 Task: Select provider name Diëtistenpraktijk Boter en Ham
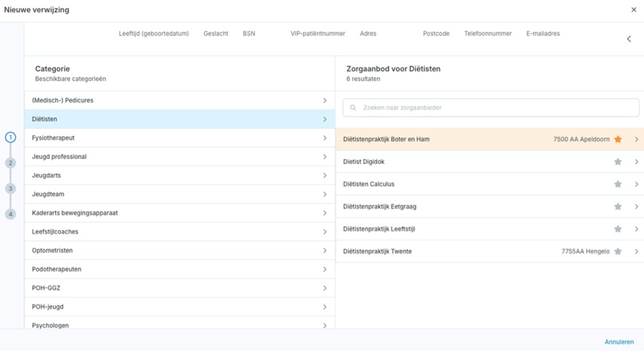tap(386, 140)
